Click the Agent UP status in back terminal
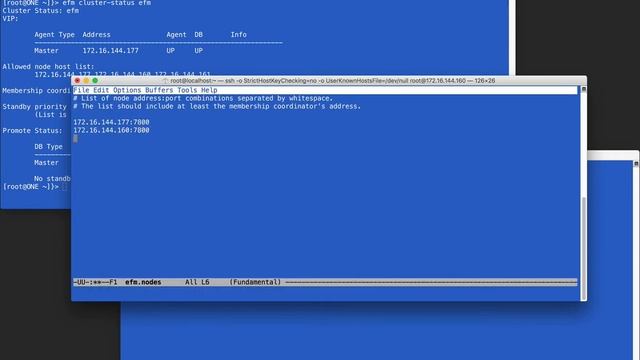This screenshot has height=360, width=640. coord(171,51)
